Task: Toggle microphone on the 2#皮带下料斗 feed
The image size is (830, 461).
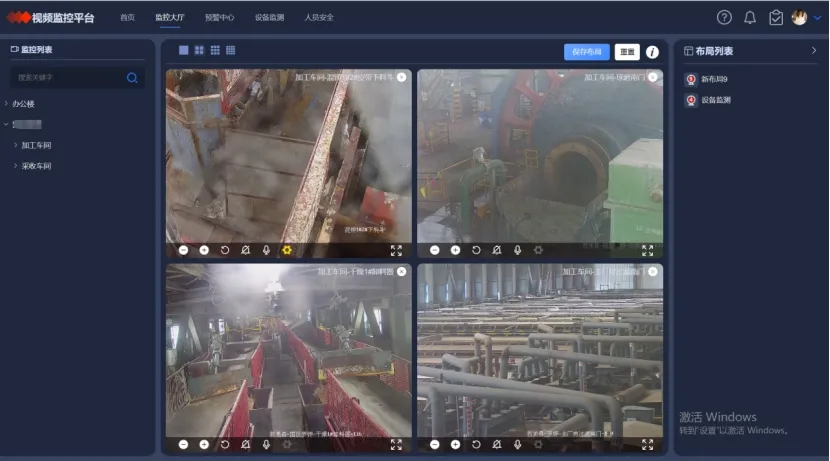Action: click(x=266, y=250)
